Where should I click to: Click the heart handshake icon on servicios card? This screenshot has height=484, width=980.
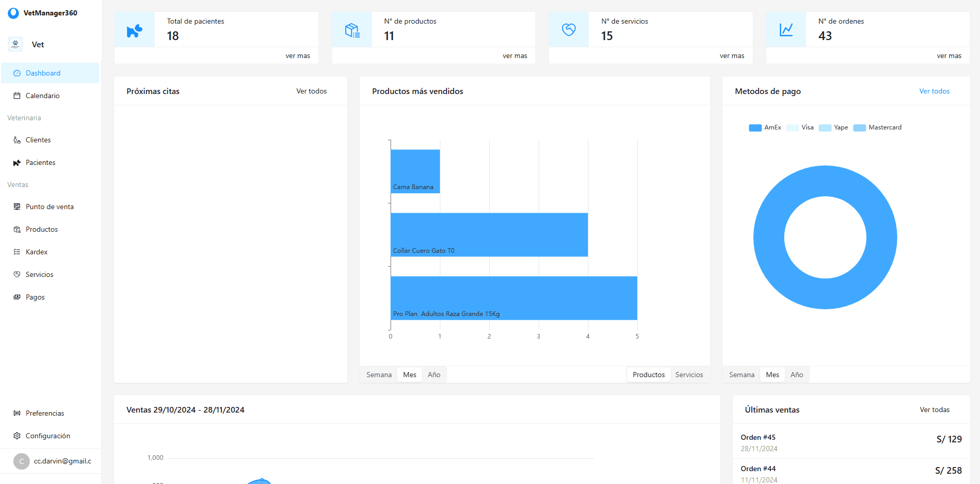coord(569,30)
